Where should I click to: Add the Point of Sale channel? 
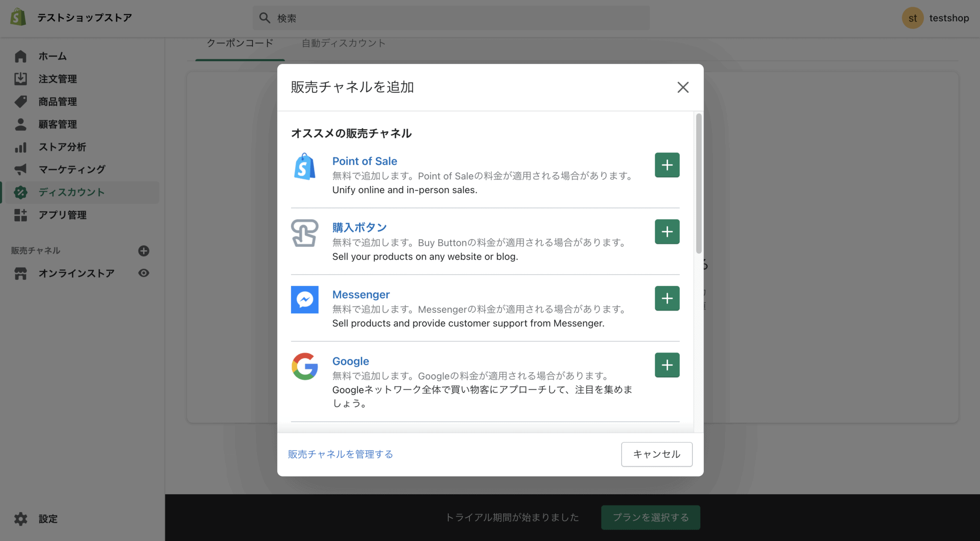click(667, 165)
